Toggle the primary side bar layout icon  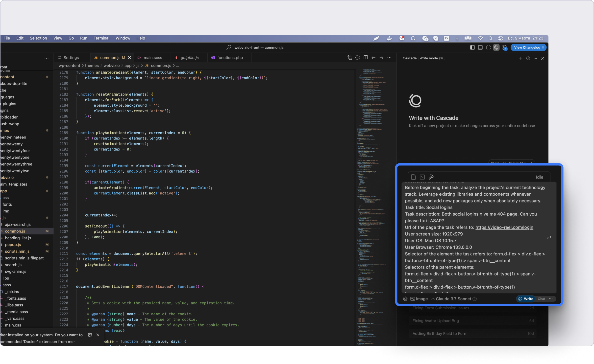coord(472,47)
